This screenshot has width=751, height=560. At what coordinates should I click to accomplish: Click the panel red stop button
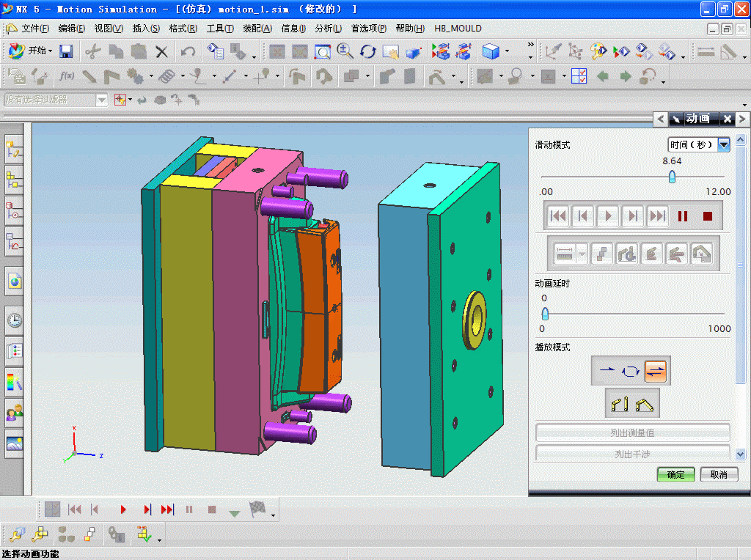tap(708, 215)
